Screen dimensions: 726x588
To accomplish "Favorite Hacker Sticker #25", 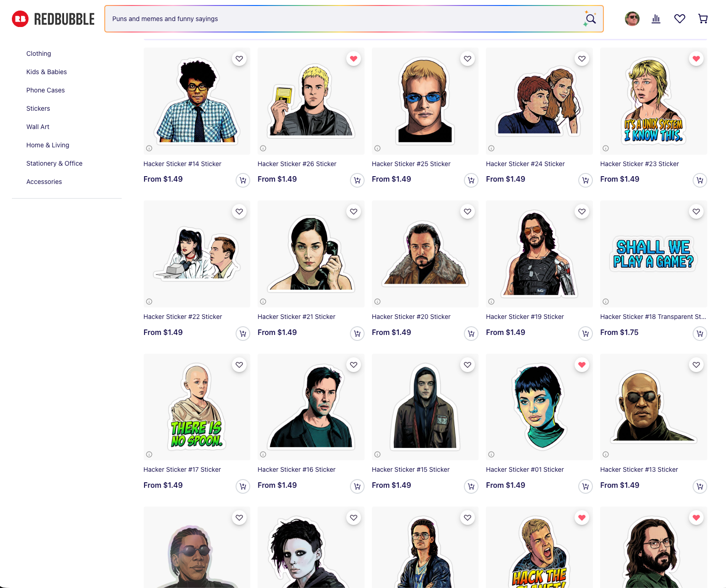I will point(468,59).
